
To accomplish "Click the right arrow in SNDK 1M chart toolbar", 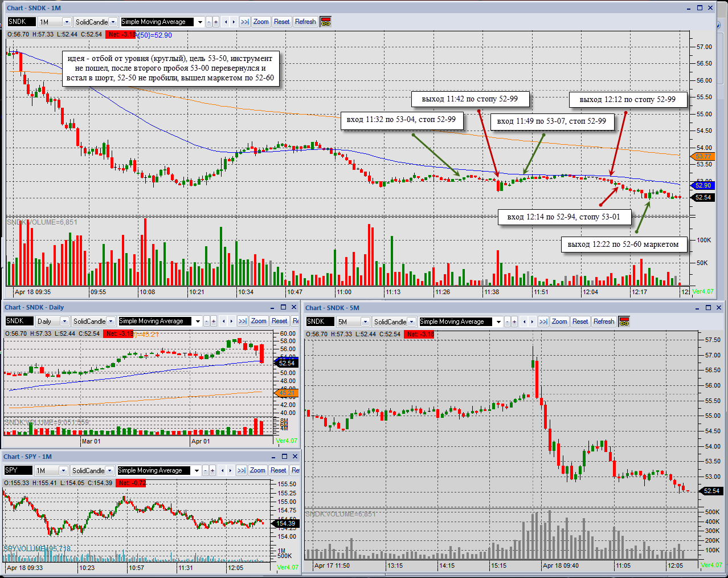I will pos(234,22).
